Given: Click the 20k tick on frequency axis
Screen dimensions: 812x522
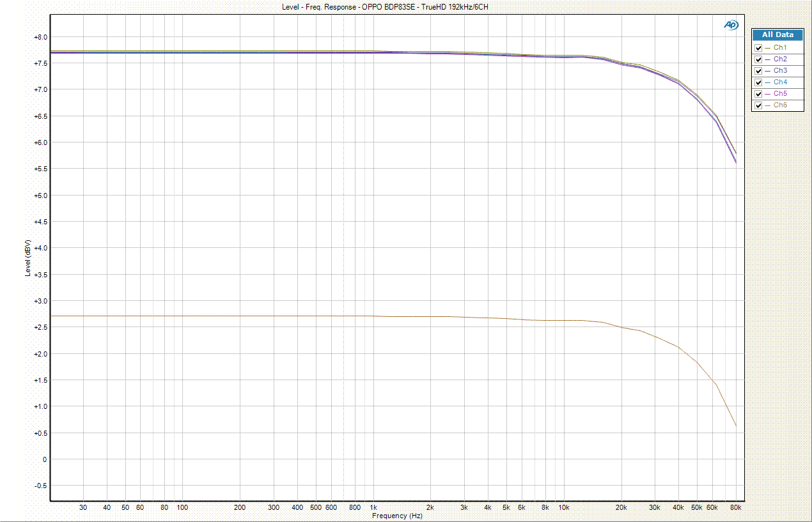Looking at the screenshot, I should point(620,507).
